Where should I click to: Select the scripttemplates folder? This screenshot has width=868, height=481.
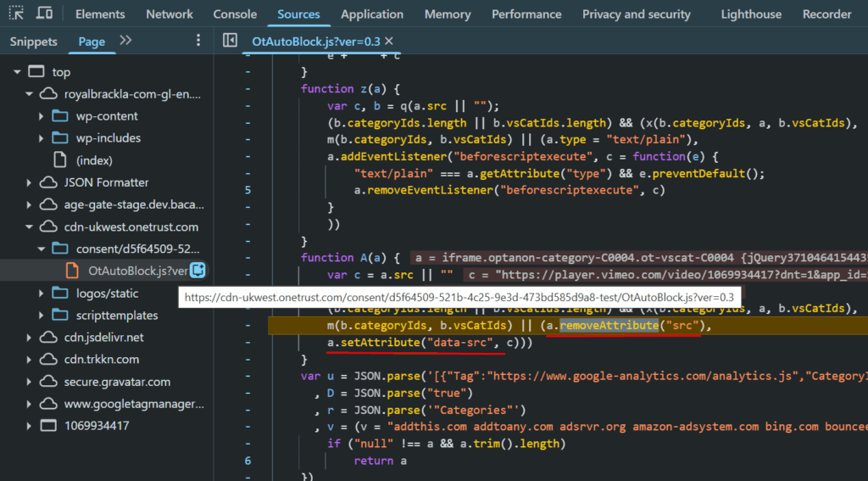tap(116, 316)
